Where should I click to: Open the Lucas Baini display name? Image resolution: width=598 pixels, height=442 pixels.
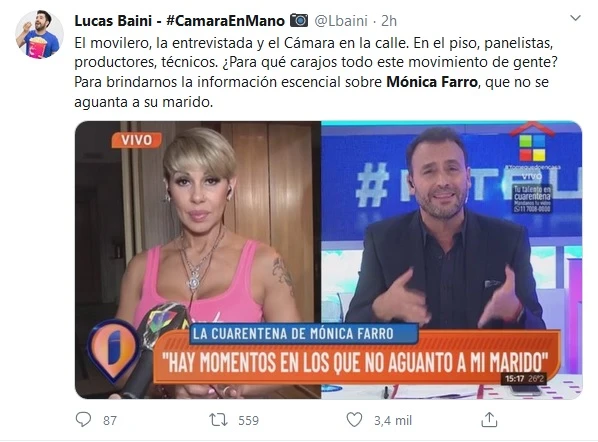(113, 21)
